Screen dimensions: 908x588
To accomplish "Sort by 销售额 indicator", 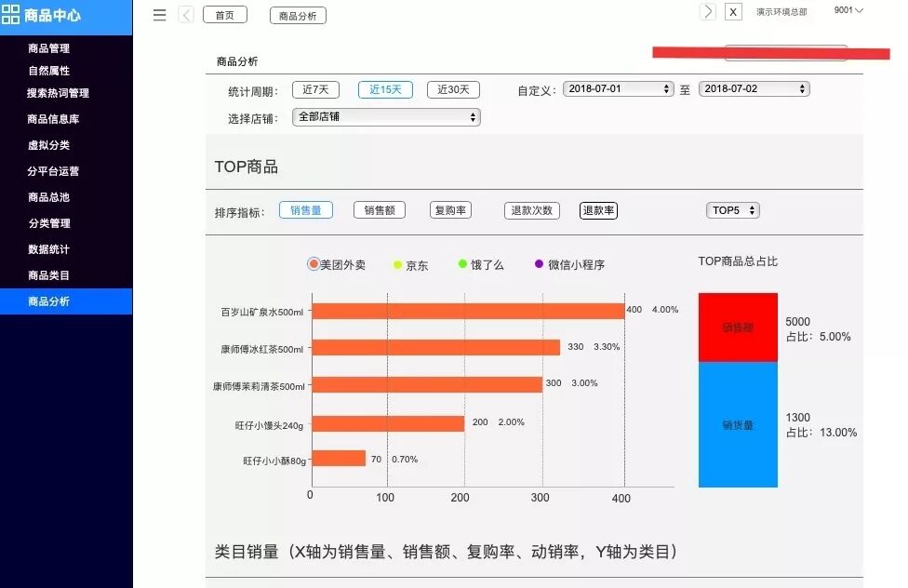I will [x=380, y=210].
